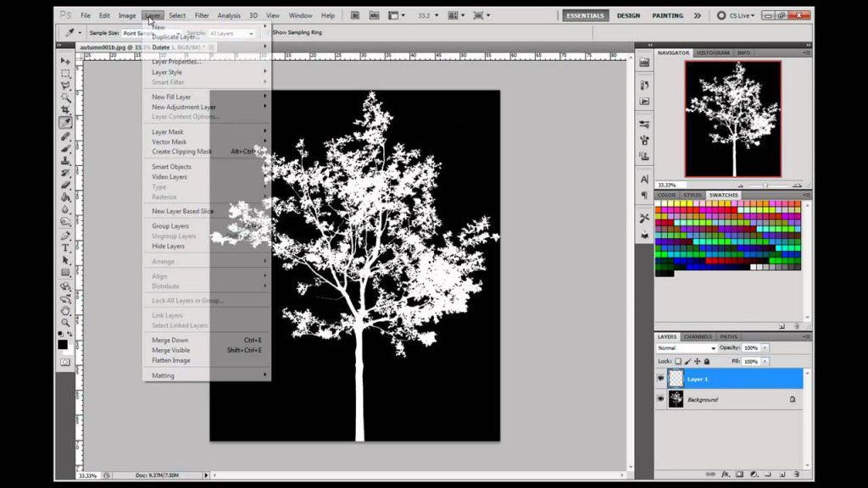Select the Background layer row

click(x=729, y=399)
